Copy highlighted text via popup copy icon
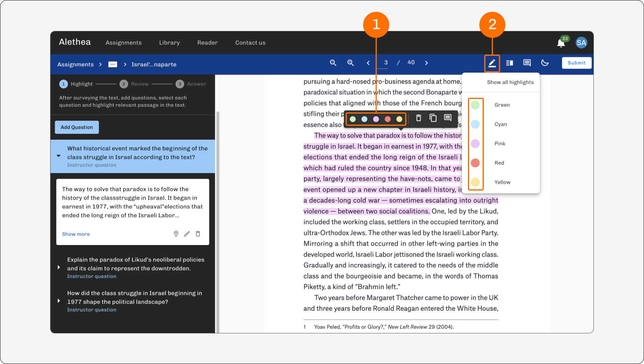 [433, 118]
